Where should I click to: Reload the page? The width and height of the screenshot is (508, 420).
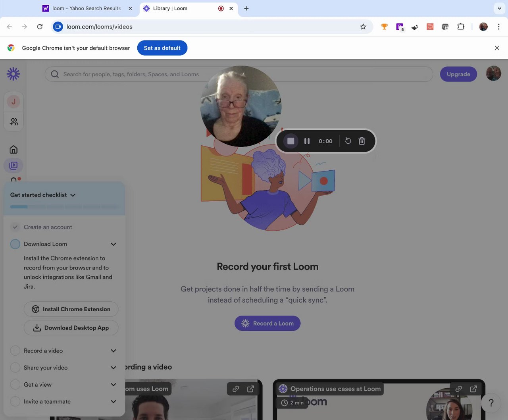point(40,27)
